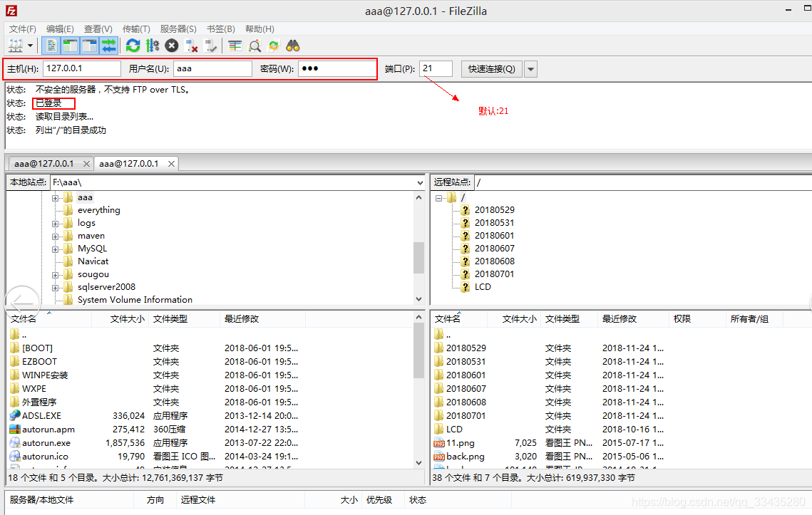Toggle the transfer queue display

pos(109,46)
